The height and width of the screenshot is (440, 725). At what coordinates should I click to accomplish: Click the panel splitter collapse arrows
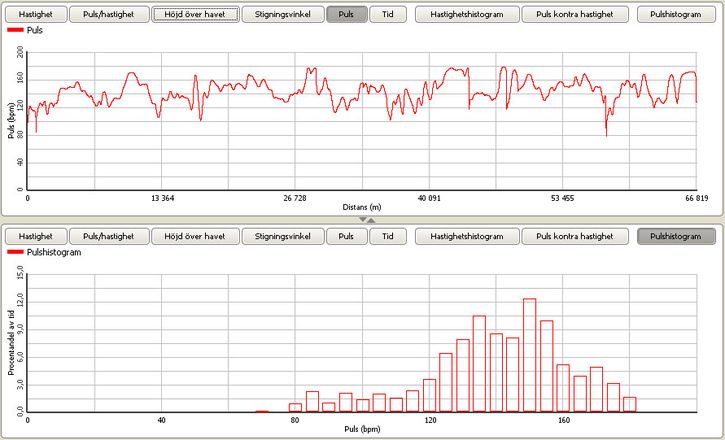(367, 220)
